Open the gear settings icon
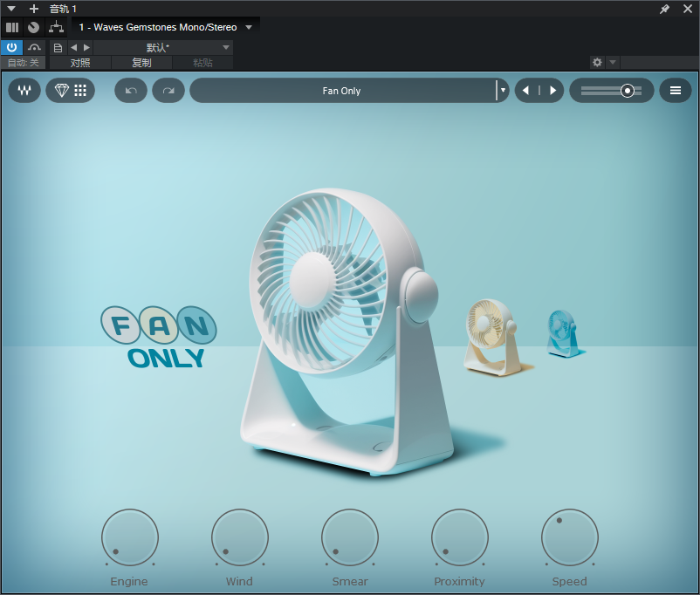700x595 pixels. coord(597,62)
